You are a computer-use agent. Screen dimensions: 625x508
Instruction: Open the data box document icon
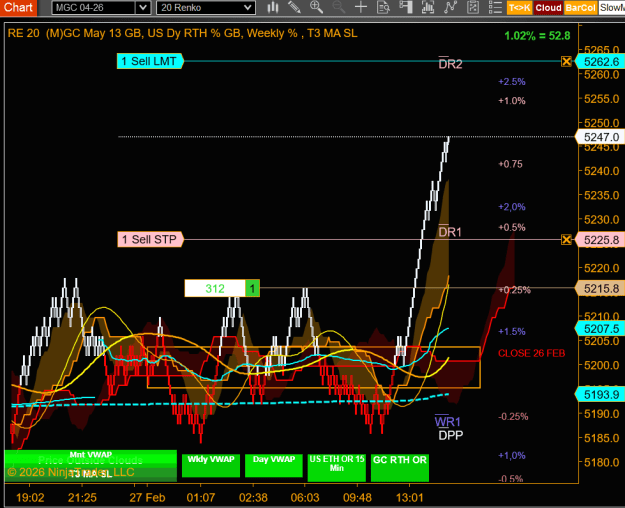[383, 7]
